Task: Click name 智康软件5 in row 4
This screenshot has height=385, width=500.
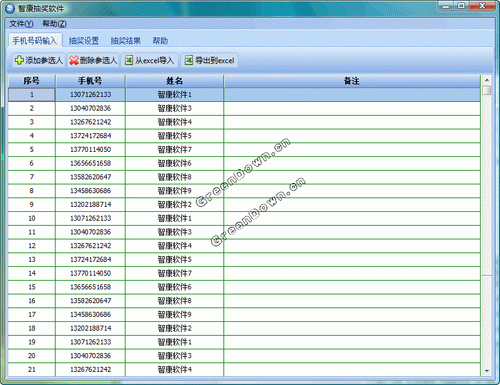Action: click(174, 136)
